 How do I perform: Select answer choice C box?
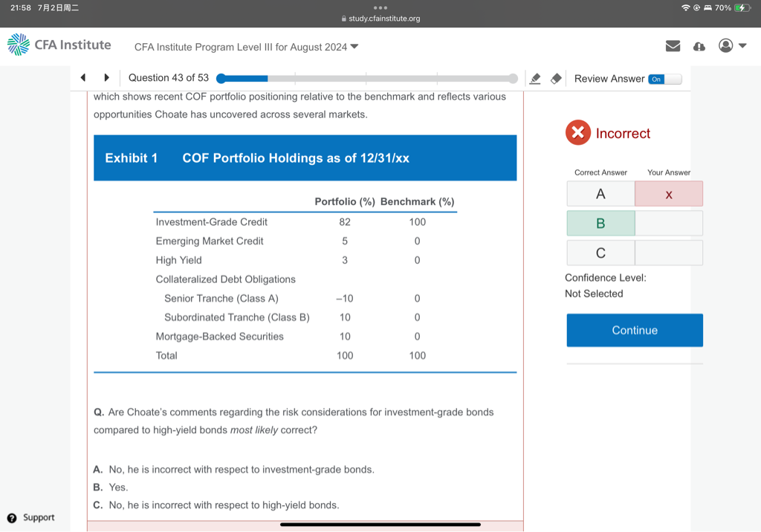[x=600, y=253]
